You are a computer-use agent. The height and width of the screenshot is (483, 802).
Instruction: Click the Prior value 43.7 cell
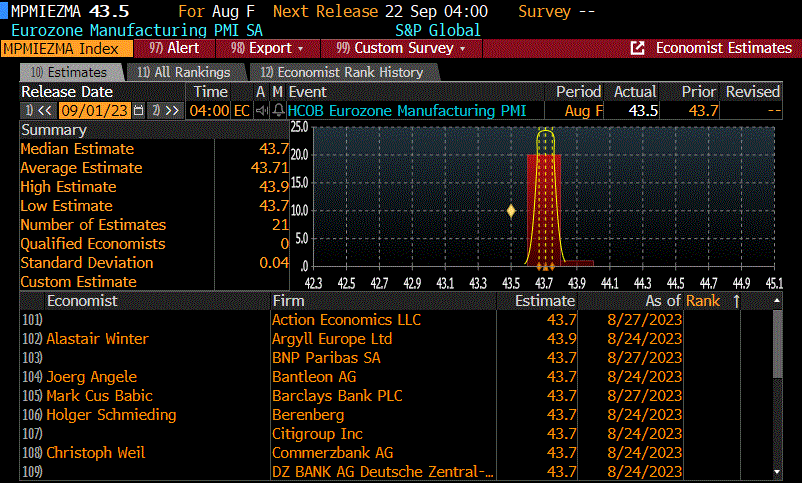pos(690,111)
